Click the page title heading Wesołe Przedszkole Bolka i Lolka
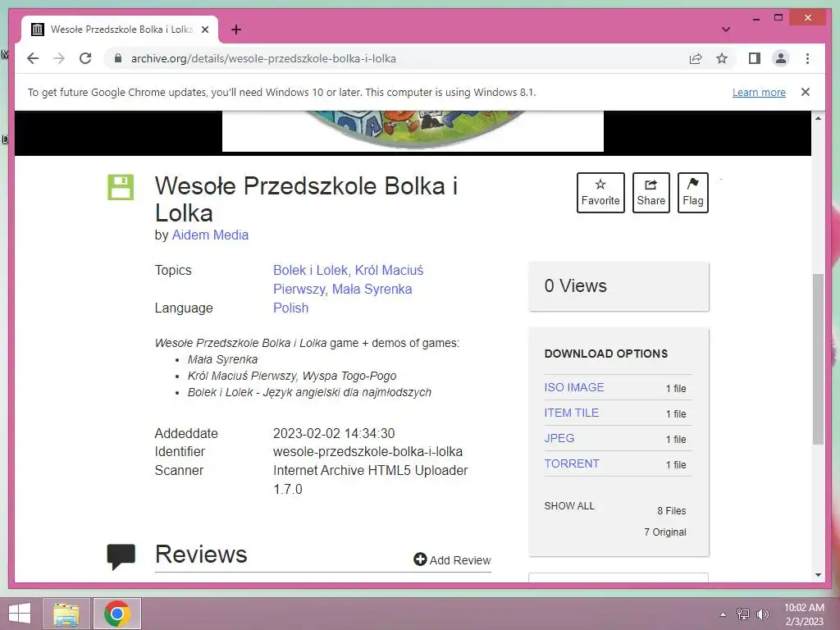 click(307, 199)
